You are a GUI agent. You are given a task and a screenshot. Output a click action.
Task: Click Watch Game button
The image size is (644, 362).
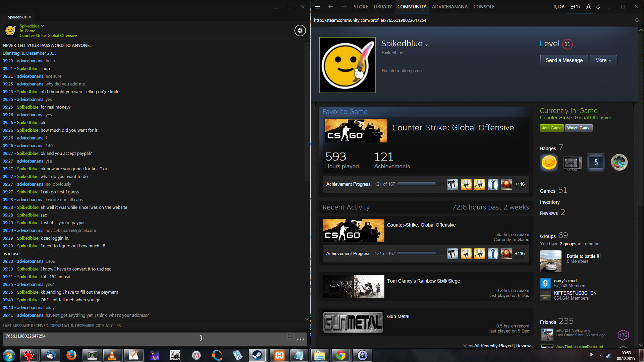pyautogui.click(x=579, y=128)
